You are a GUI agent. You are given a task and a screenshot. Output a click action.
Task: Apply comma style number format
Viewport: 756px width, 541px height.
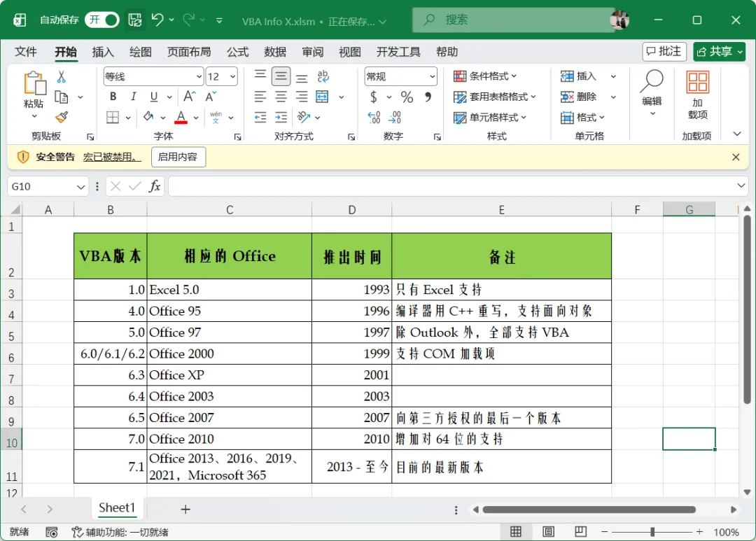[428, 97]
